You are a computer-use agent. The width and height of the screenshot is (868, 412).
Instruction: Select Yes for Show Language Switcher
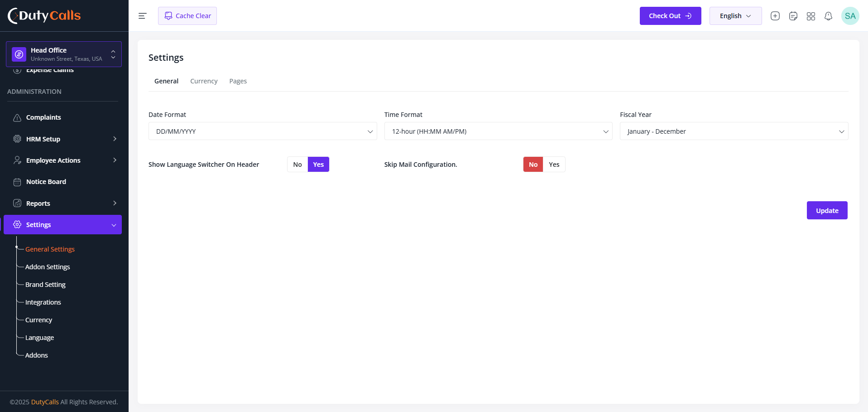click(318, 165)
